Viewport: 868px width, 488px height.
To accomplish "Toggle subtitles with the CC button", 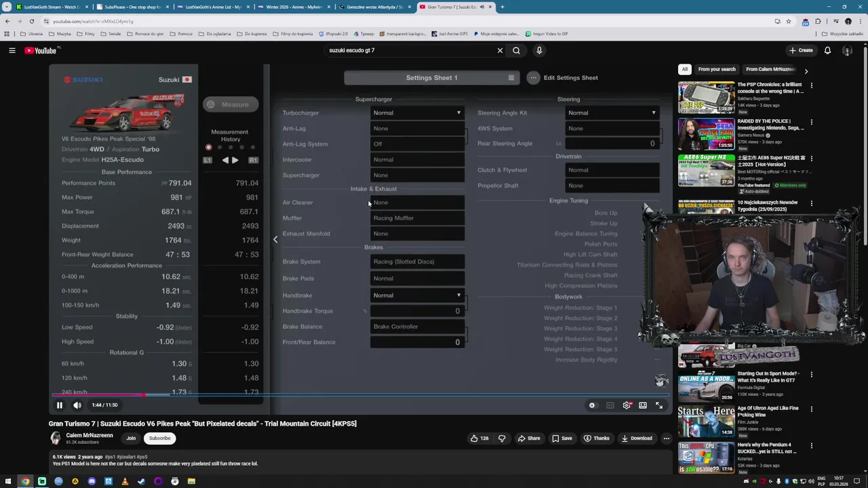I will [x=610, y=405].
